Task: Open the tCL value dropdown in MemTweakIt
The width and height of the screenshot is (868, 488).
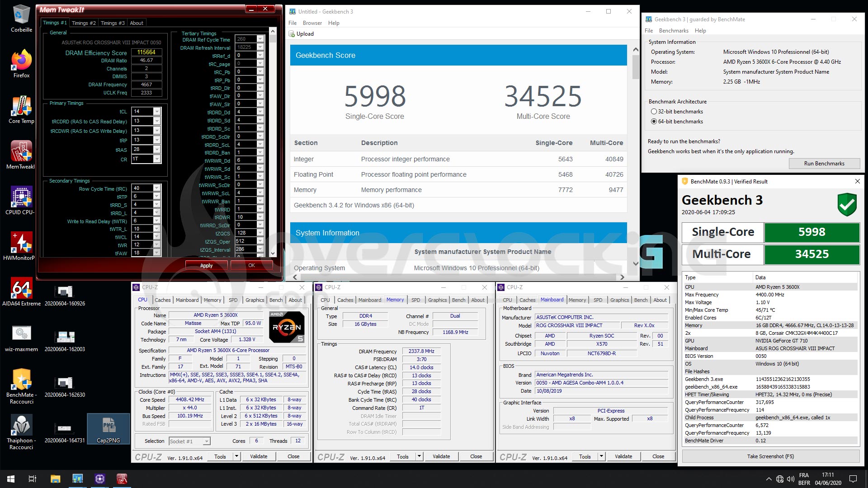Action: pos(157,112)
